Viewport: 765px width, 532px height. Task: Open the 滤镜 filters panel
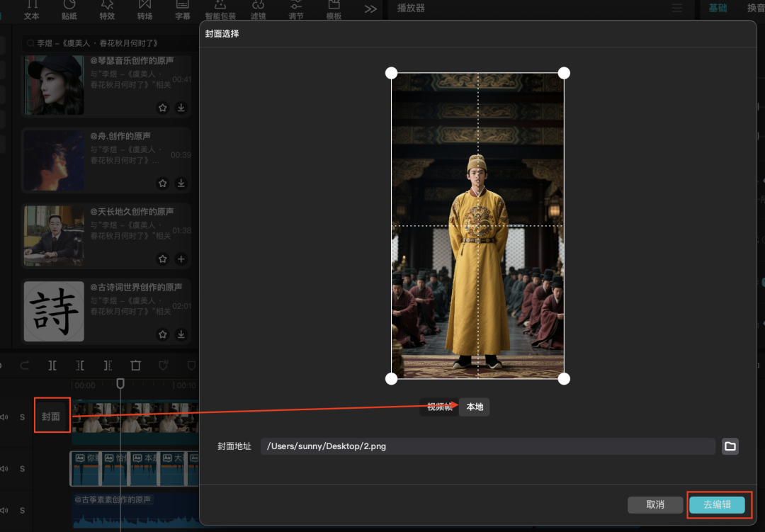click(259, 10)
